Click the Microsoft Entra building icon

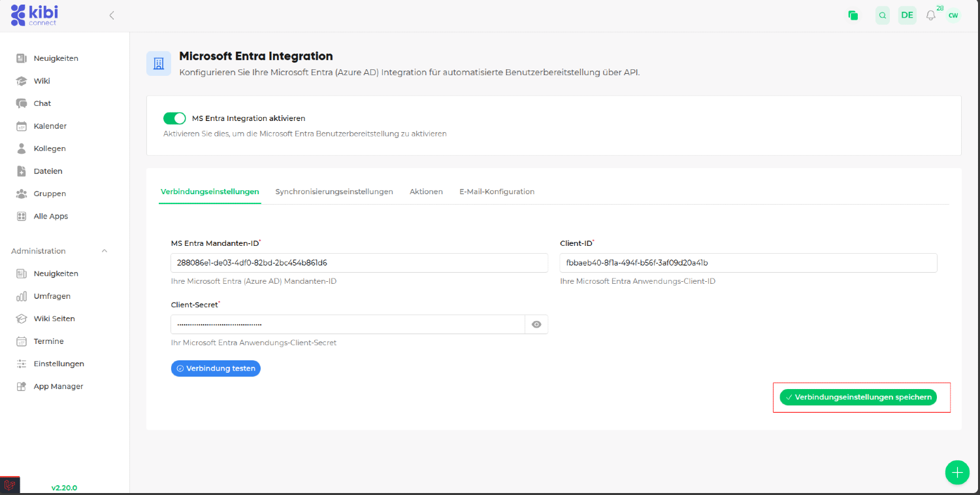(x=159, y=63)
